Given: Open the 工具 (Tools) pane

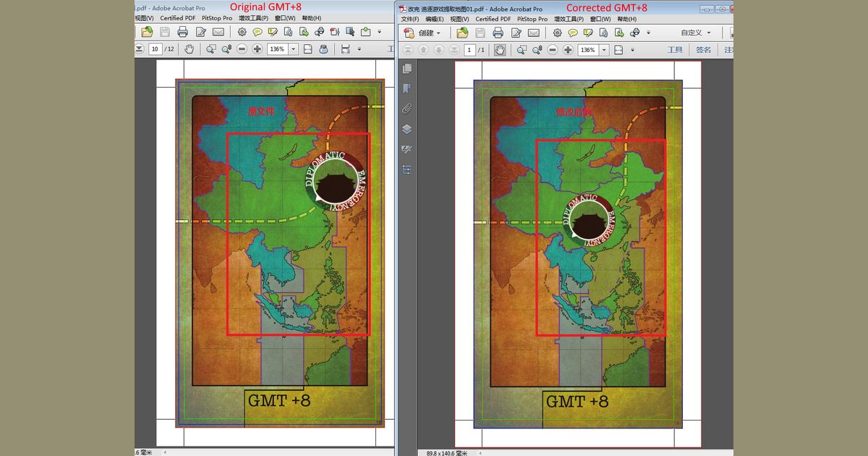Looking at the screenshot, I should click(x=674, y=50).
